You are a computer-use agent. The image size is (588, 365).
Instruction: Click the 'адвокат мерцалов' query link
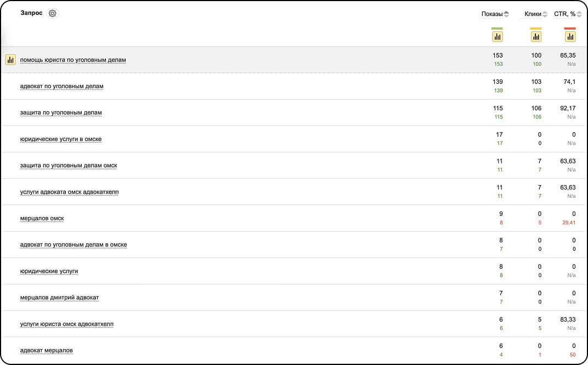[x=46, y=351]
